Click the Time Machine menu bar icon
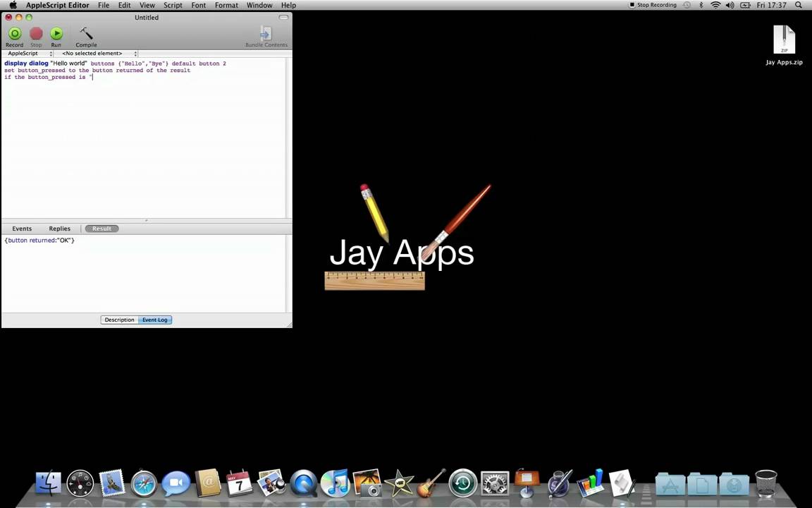The width and height of the screenshot is (812, 508). pyautogui.click(x=687, y=5)
